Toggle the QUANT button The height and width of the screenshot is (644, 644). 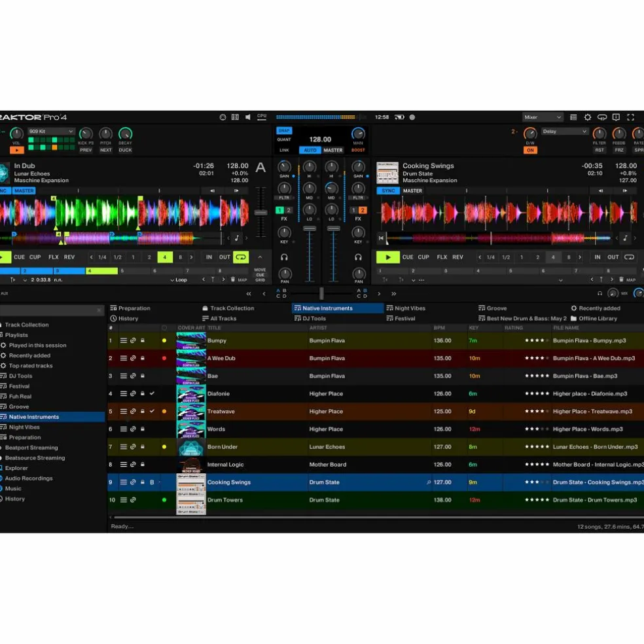[284, 139]
